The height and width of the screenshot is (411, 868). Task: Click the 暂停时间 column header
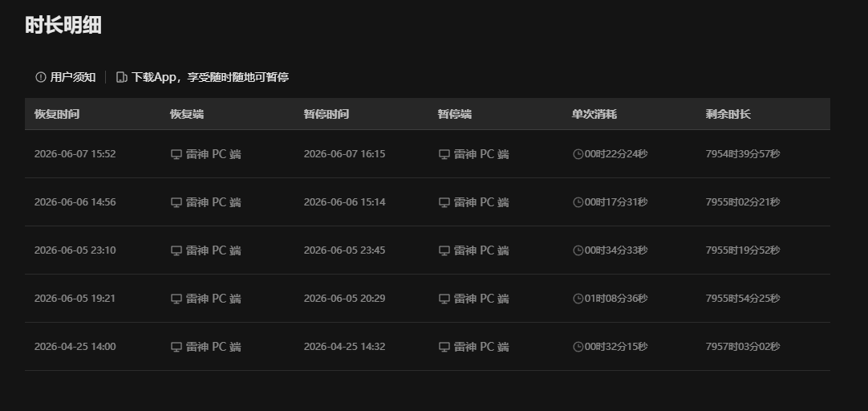pyautogui.click(x=326, y=114)
